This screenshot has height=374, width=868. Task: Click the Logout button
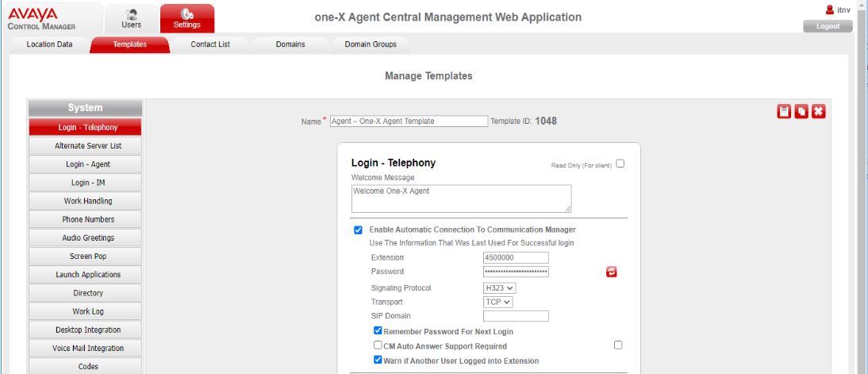[828, 26]
